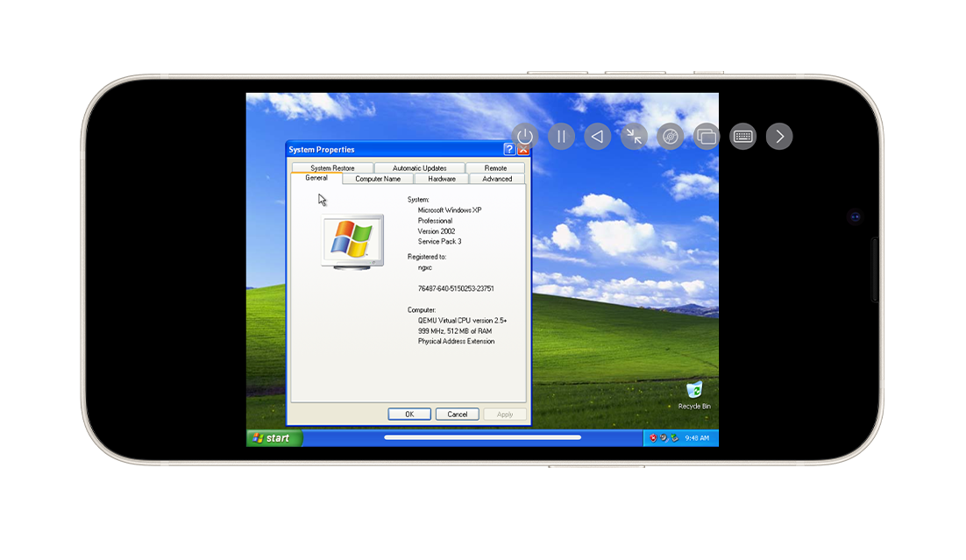Open the Remote tab
This screenshot has width=966, height=560.
(x=495, y=167)
